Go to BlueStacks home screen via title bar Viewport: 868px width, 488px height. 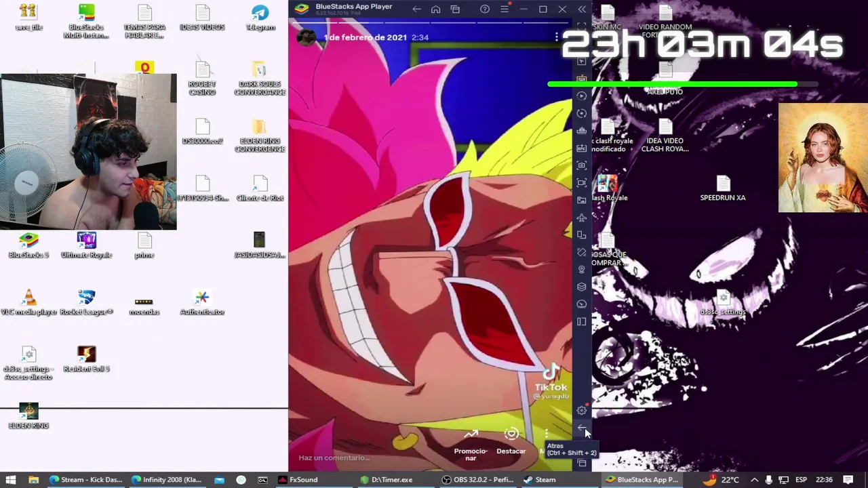tap(435, 9)
